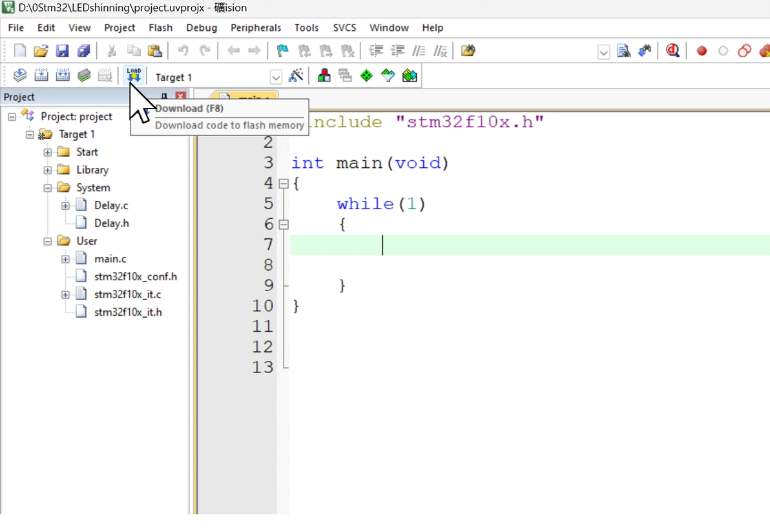This screenshot has width=770, height=532.
Task: Close the Project panel with the red X
Action: click(181, 97)
